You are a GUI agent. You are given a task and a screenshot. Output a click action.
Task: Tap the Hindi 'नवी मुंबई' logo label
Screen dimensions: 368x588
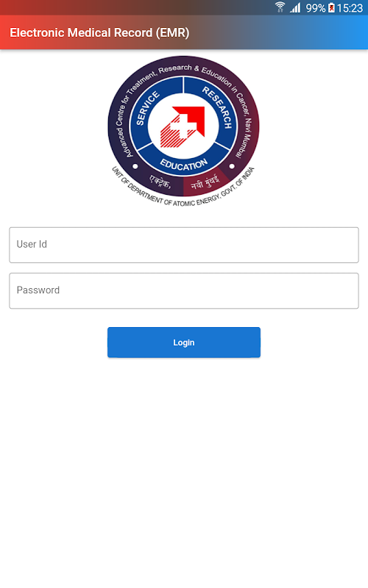coord(205,182)
